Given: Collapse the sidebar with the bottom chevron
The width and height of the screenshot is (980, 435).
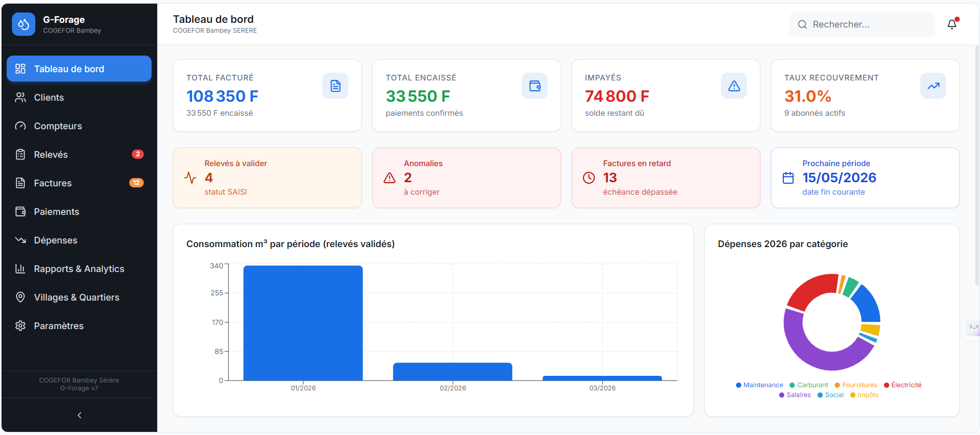Looking at the screenshot, I should (x=79, y=415).
